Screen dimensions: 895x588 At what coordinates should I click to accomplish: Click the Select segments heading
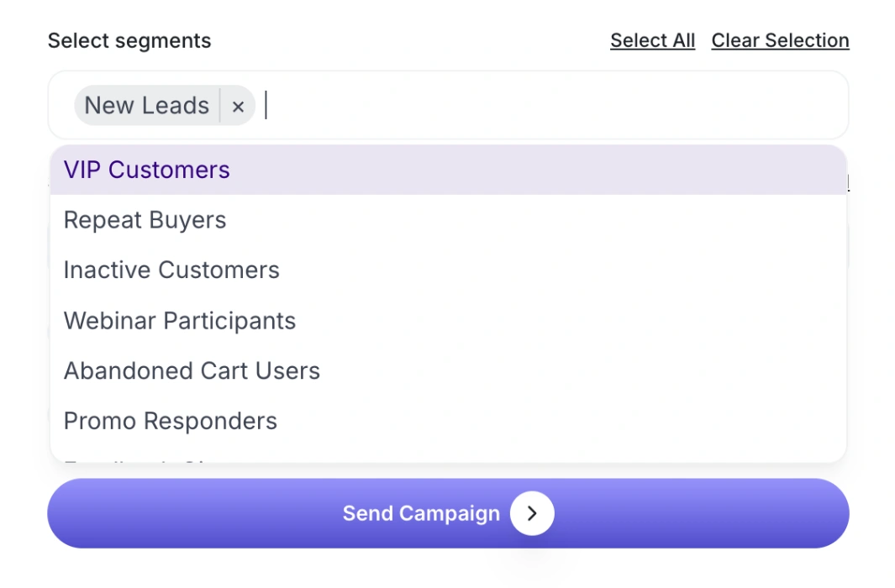[x=129, y=39]
